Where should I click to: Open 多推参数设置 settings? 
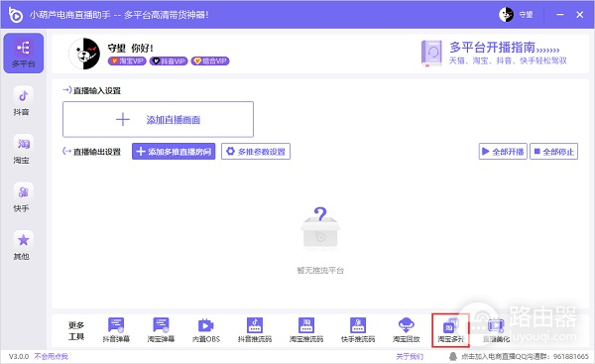256,152
